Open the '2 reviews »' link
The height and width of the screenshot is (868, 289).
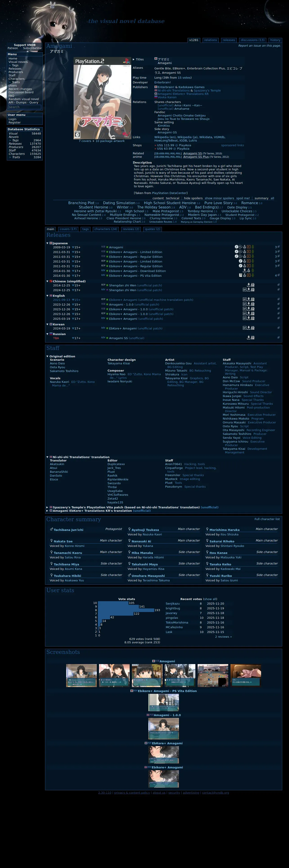click(224, 637)
